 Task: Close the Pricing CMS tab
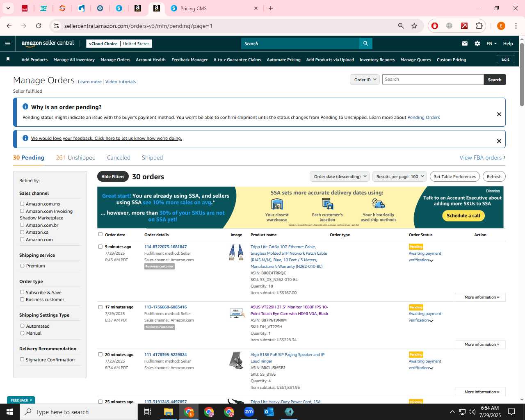coord(256,8)
